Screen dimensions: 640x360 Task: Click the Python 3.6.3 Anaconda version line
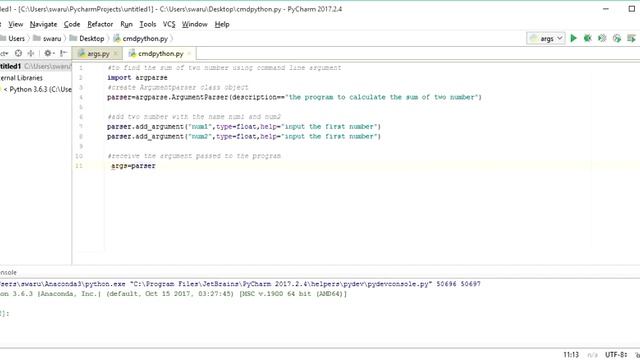[173, 293]
